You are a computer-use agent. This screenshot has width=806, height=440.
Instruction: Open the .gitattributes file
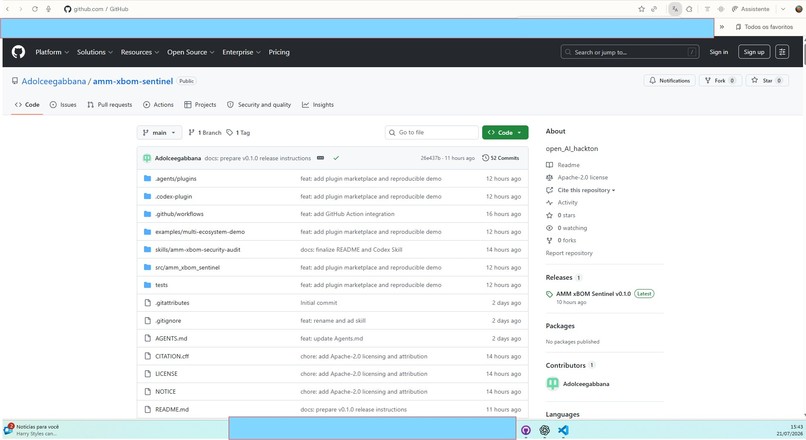172,303
